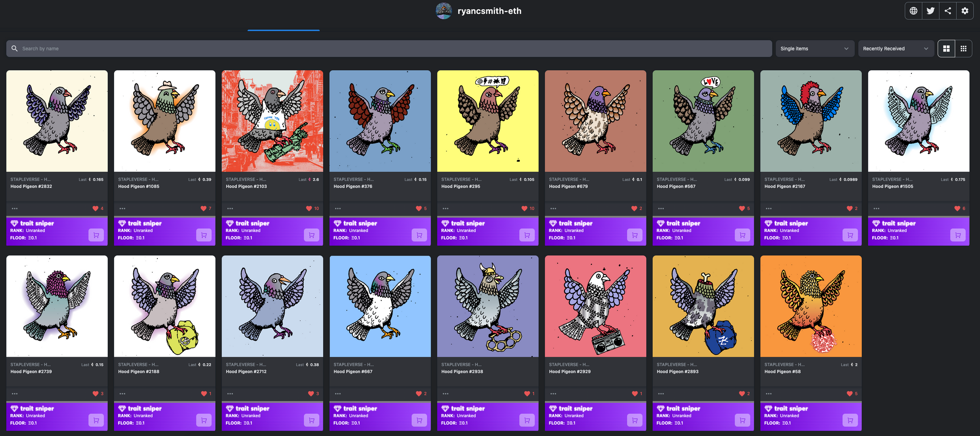Switch to compact small grid view
Image resolution: width=980 pixels, height=436 pixels.
pyautogui.click(x=963, y=49)
